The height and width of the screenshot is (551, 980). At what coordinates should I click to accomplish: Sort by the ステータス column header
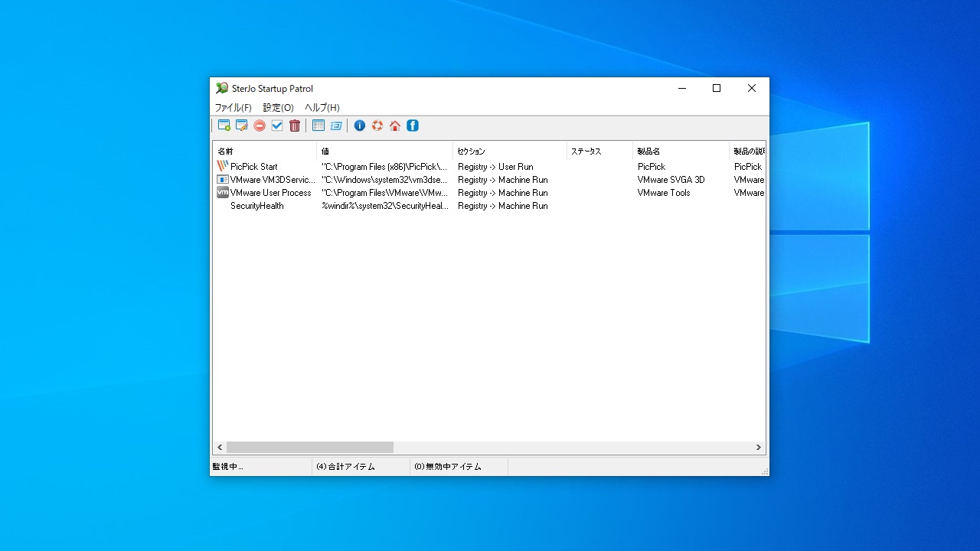[x=599, y=152]
